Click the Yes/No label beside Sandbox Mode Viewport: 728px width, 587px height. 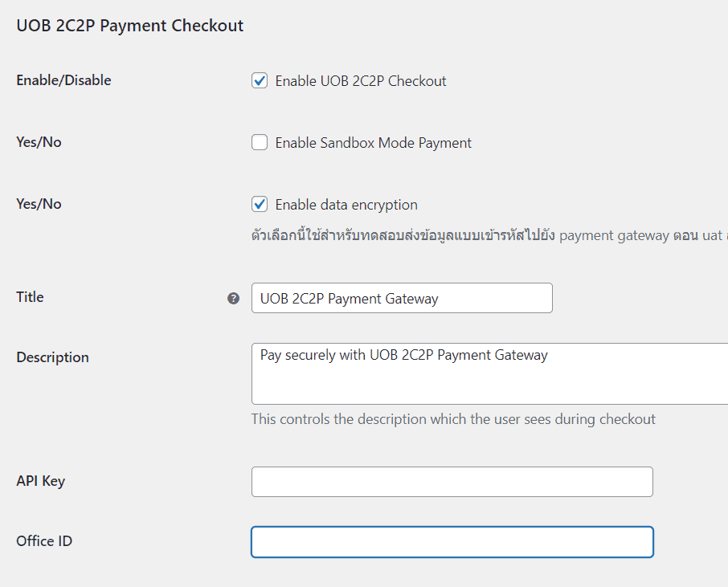[x=39, y=142]
